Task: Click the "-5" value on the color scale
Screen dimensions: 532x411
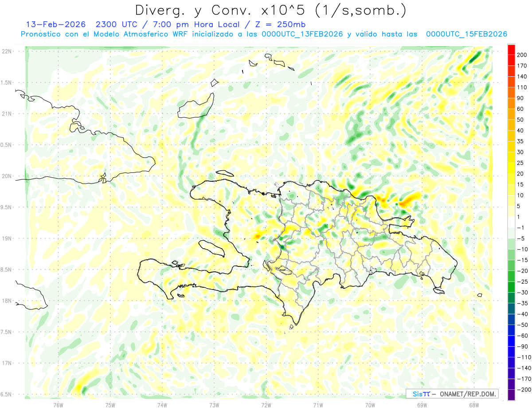Action: click(x=521, y=239)
